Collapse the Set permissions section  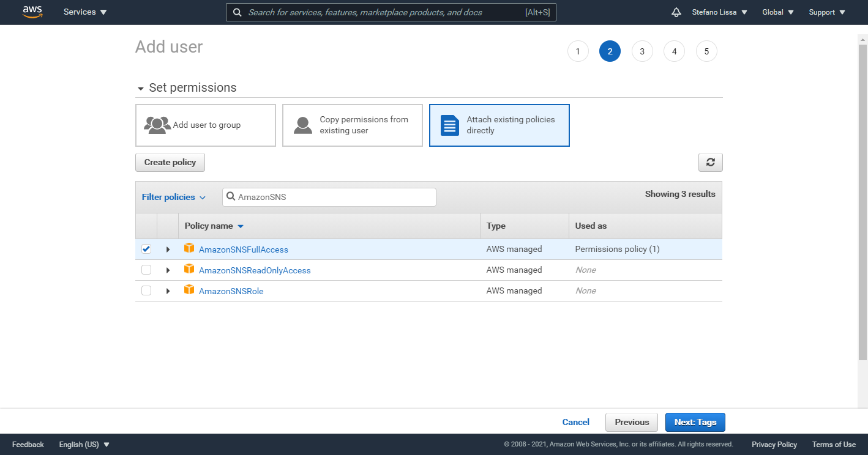(141, 89)
